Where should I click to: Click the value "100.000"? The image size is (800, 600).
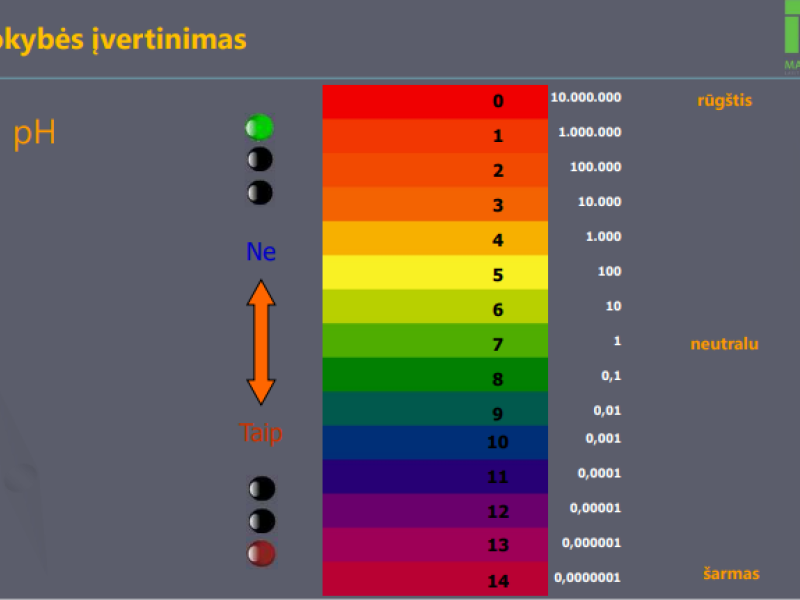[x=595, y=167]
